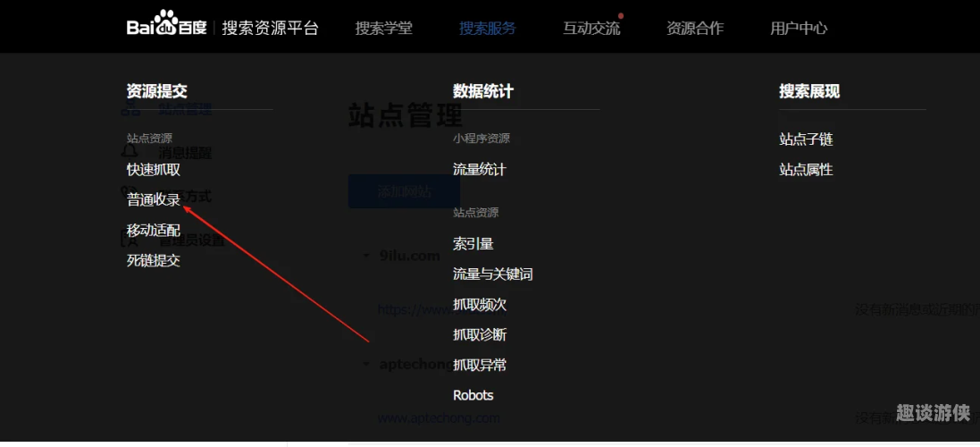Open 索引量 under 数据统计
Screen dimensions: 980x447
point(473,244)
